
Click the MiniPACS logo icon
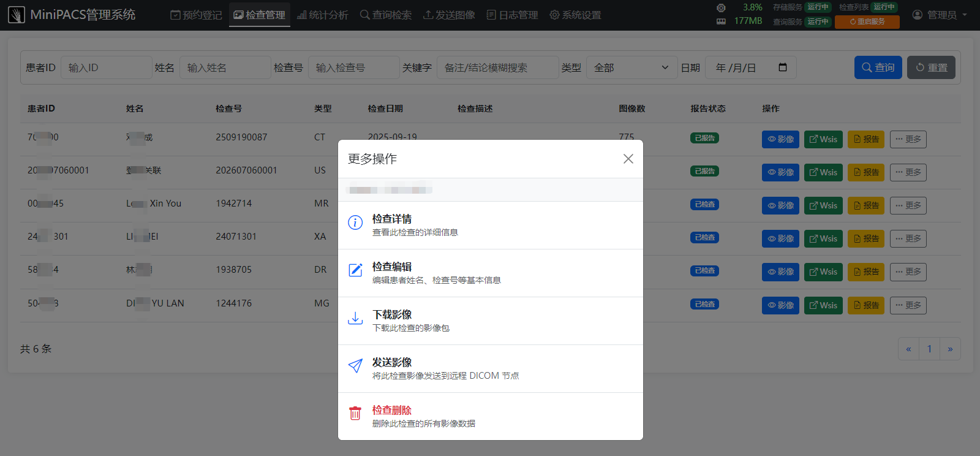tap(17, 15)
